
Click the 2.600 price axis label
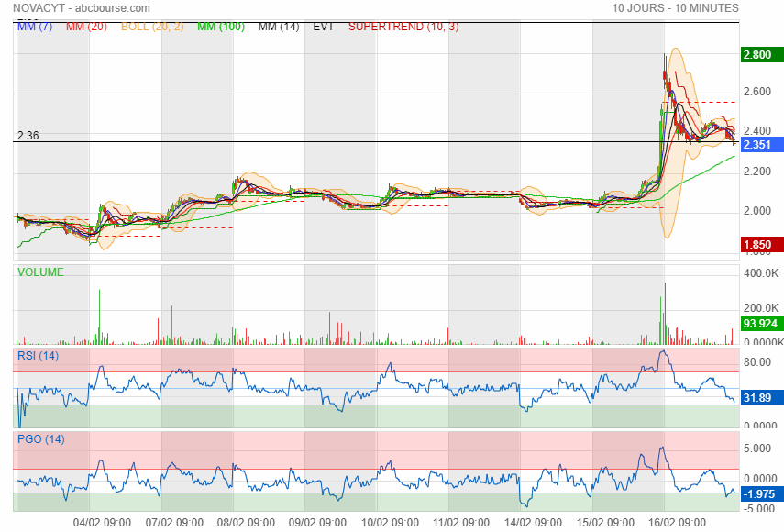point(757,92)
